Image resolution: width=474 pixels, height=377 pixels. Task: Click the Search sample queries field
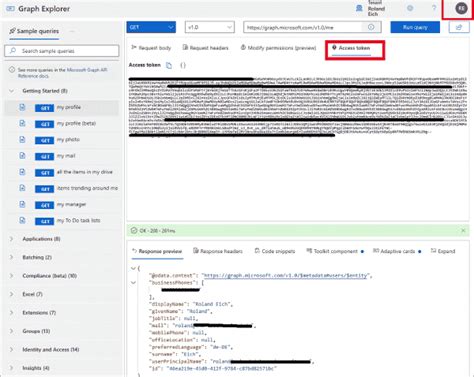(62, 51)
